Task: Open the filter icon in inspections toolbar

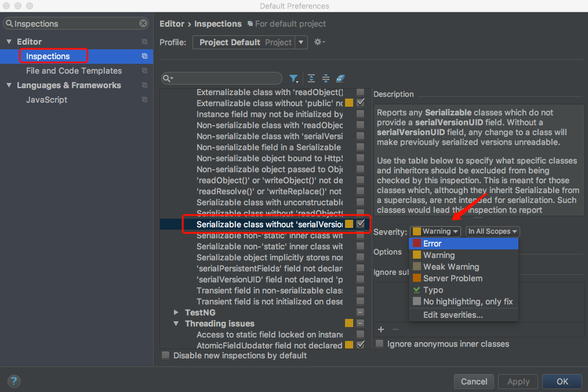Action: click(294, 78)
